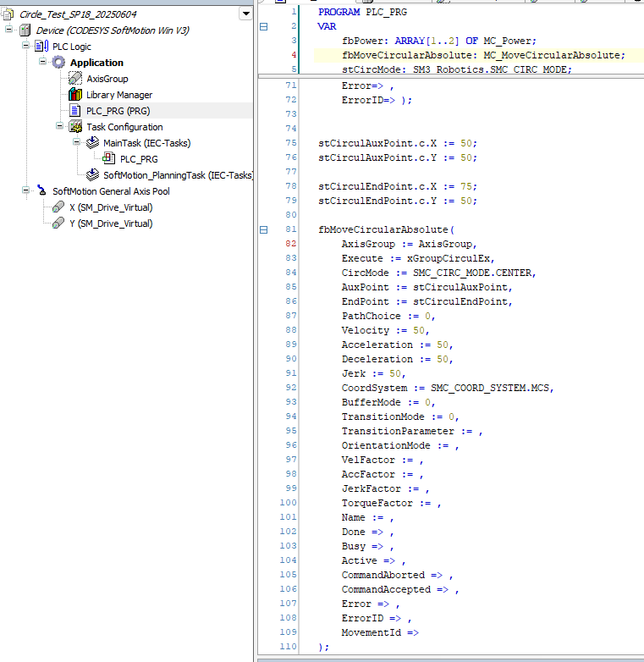
Task: Fold the fbMoveCircularAbsolute call block
Action: coord(264,229)
